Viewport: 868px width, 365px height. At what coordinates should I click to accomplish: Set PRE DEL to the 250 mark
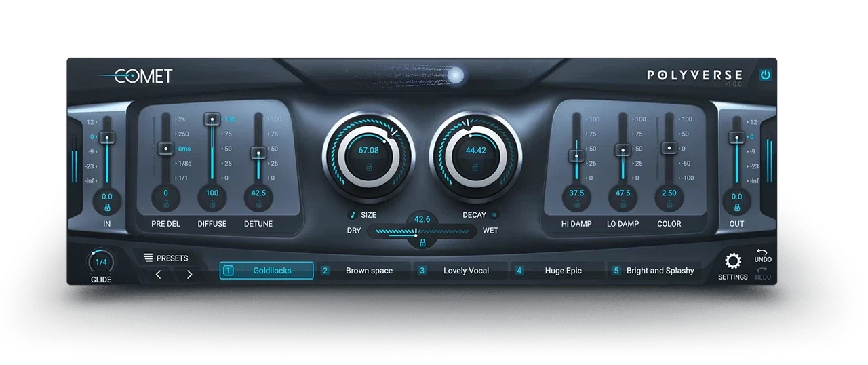(182, 134)
